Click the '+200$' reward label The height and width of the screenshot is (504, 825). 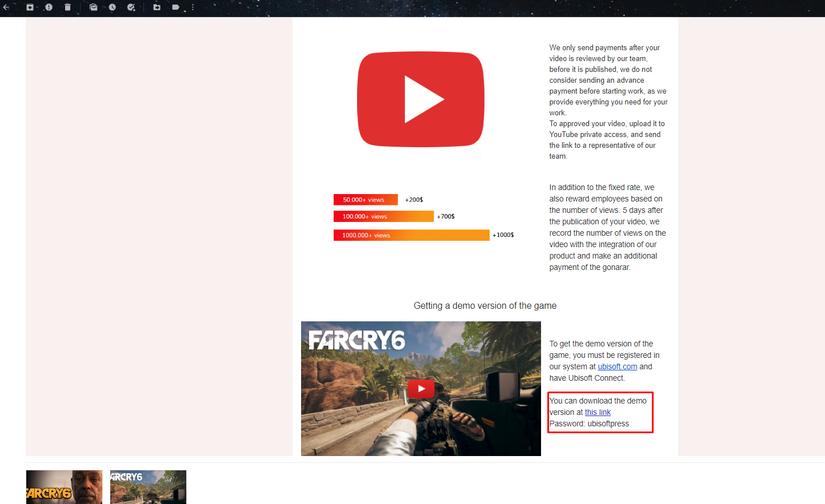pos(414,200)
